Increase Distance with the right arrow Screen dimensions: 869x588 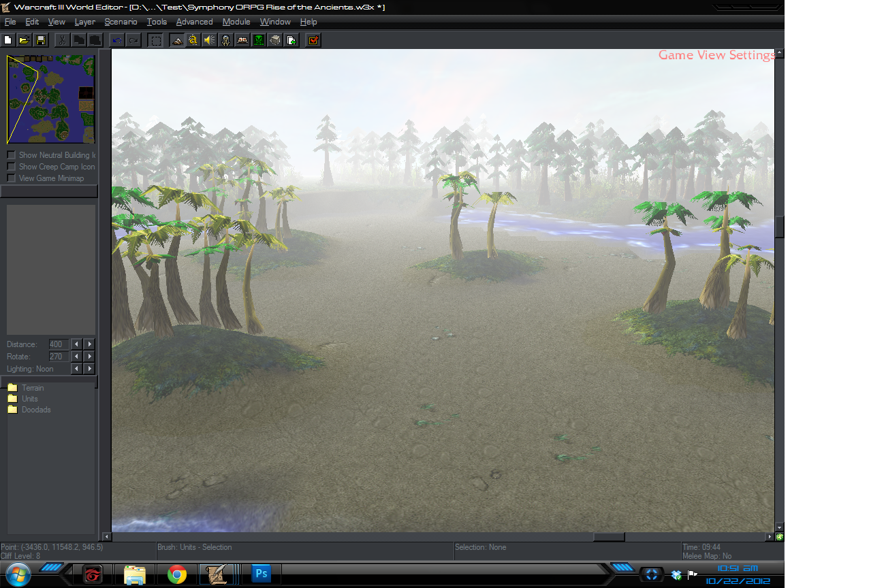tap(89, 344)
